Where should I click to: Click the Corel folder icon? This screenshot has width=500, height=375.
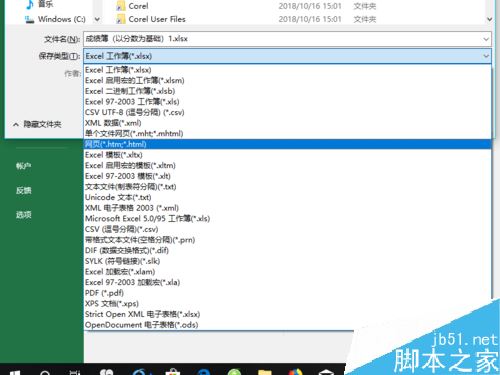tap(121, 6)
